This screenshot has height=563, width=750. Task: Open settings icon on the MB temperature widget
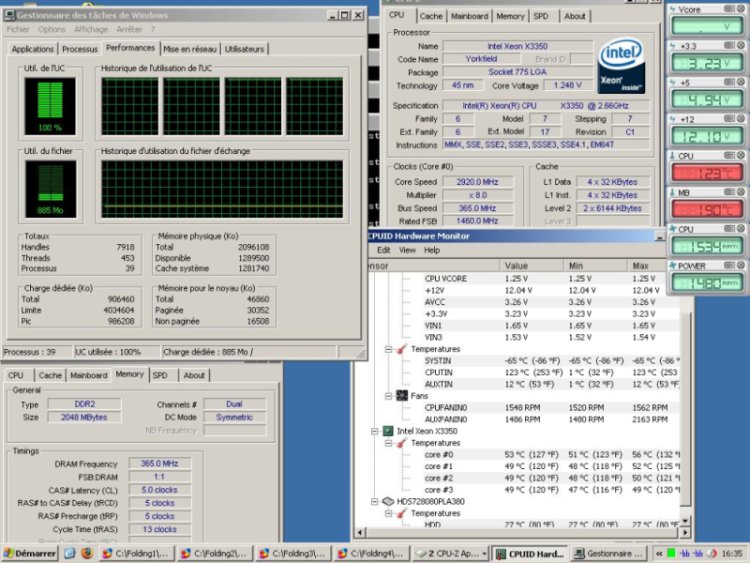pos(729,192)
